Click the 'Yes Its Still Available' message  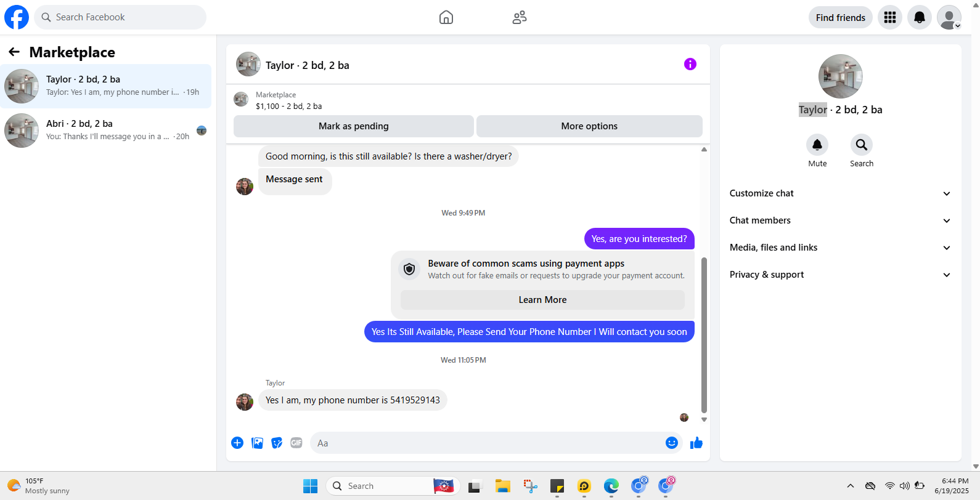(x=529, y=332)
